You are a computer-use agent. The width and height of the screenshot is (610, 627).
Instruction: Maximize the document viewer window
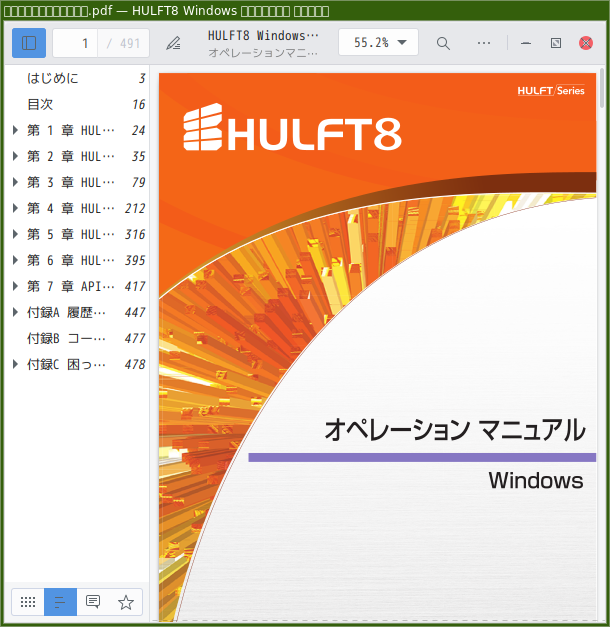556,43
